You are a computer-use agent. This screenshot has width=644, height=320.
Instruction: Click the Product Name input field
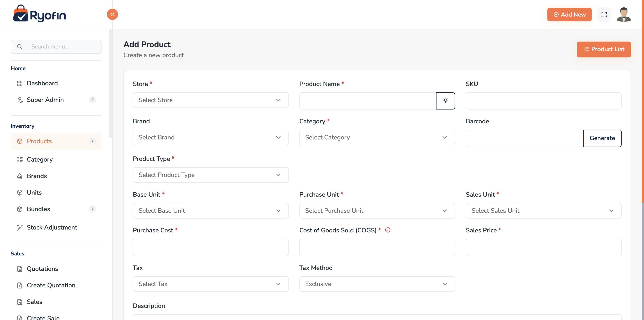click(368, 101)
